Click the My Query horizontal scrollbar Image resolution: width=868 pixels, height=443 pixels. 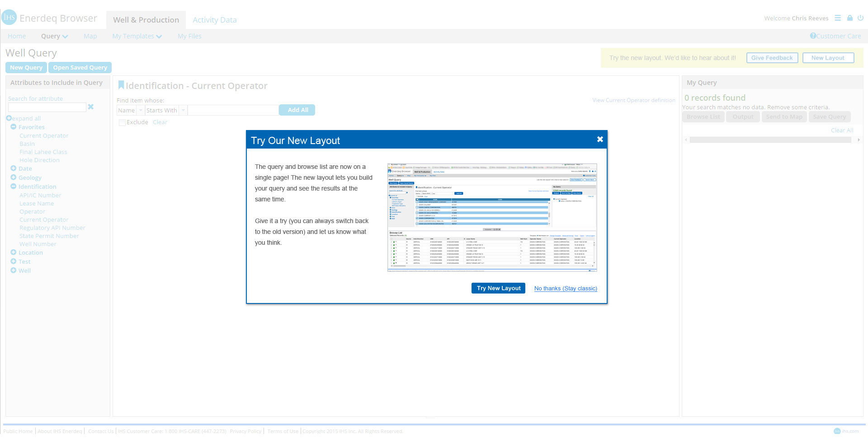pyautogui.click(x=770, y=140)
